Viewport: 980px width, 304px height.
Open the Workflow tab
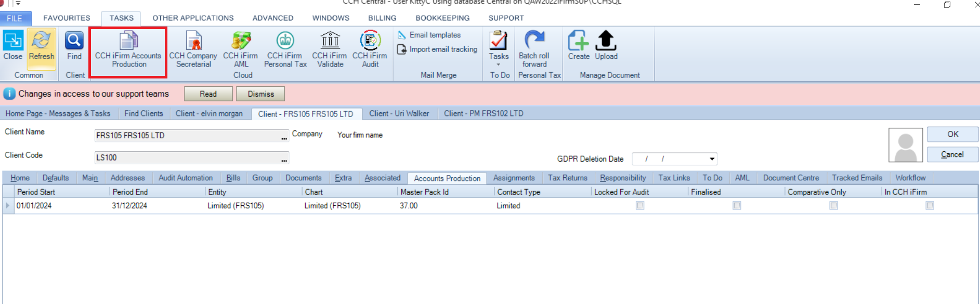910,178
